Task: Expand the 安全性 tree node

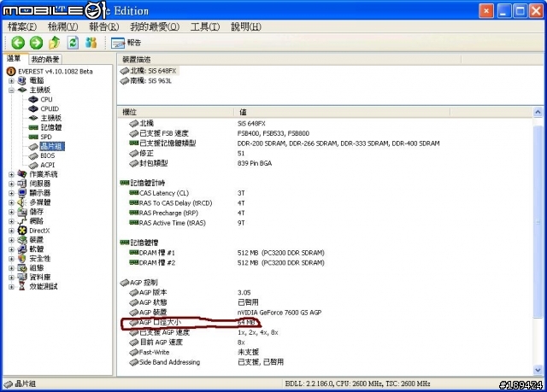Action: click(11, 259)
